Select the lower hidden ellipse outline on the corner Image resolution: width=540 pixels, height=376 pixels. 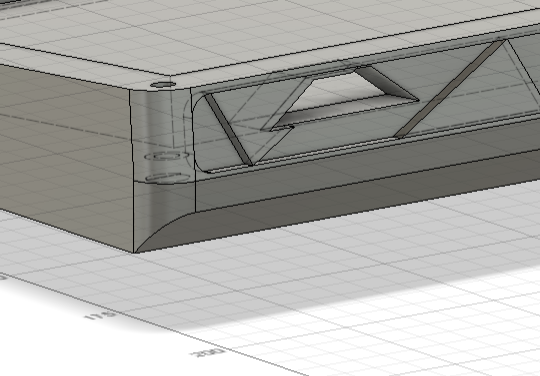click(168, 177)
